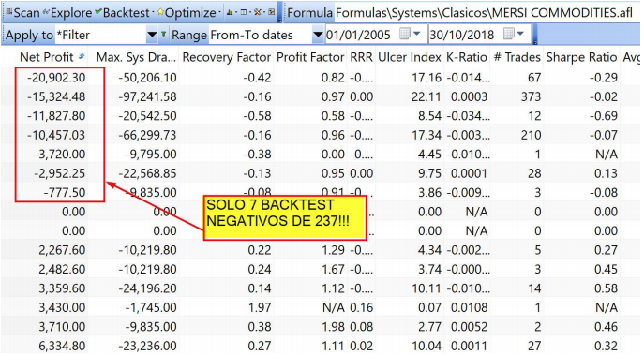Click the -1,745.00 drawdown cell

[x=151, y=307]
